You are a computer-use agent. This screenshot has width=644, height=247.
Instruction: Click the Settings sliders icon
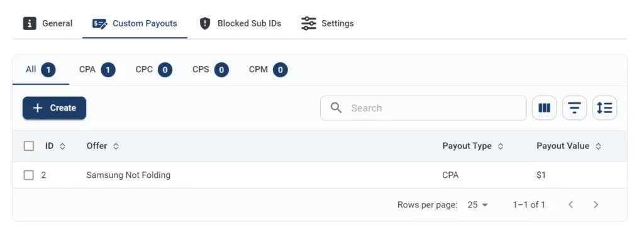pos(308,23)
